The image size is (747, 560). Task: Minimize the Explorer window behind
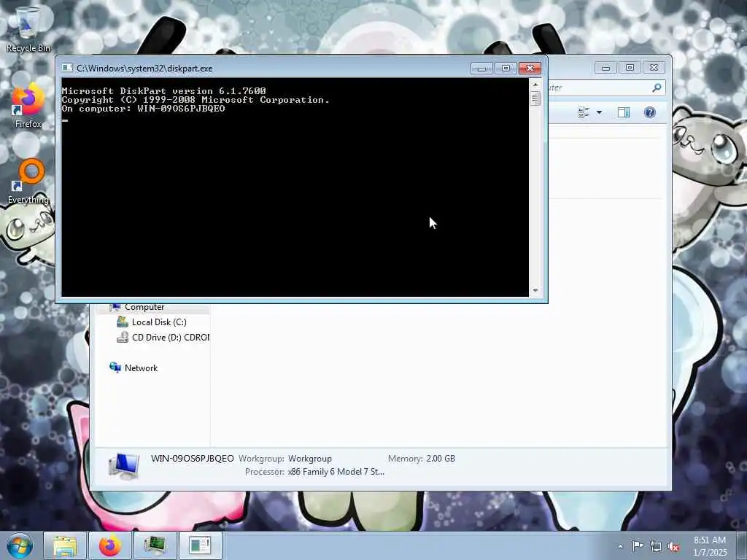coord(605,68)
